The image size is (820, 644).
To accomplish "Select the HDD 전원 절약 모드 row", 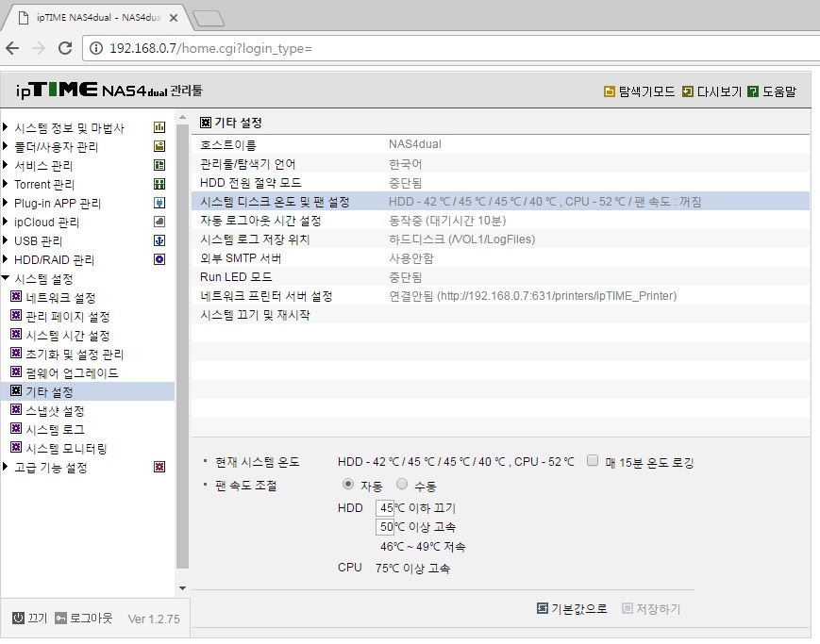I will click(x=500, y=182).
